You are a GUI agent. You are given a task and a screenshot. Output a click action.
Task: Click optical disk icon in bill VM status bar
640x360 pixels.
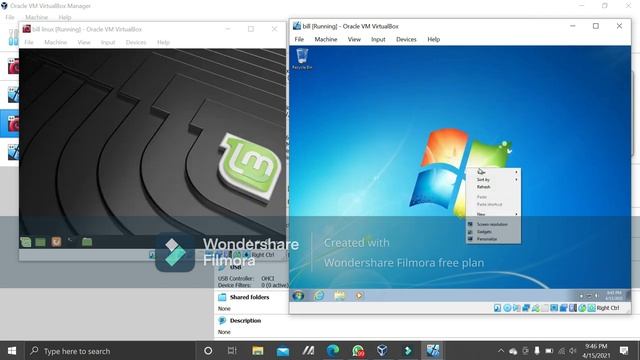click(x=507, y=308)
